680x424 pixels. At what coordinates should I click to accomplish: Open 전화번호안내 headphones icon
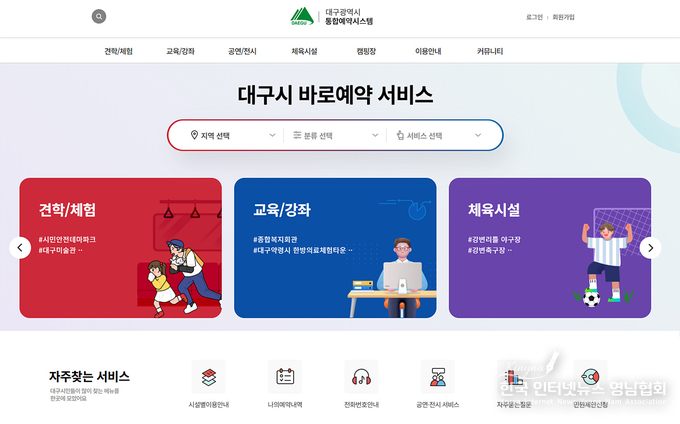pos(361,377)
